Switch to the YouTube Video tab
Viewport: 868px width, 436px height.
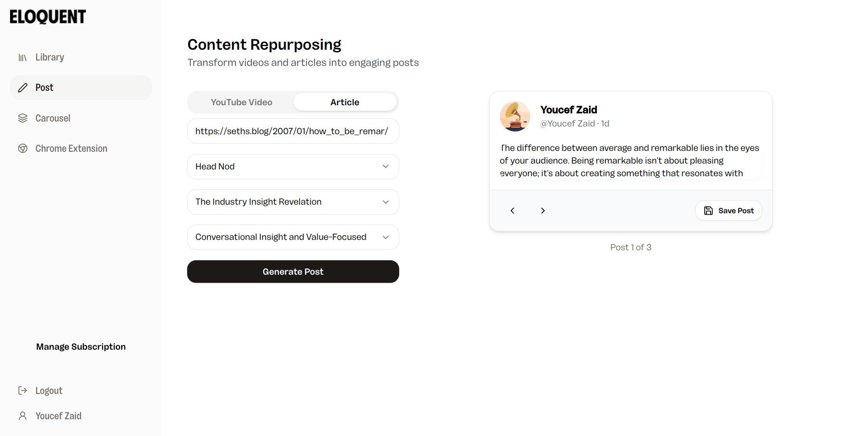[x=241, y=102]
